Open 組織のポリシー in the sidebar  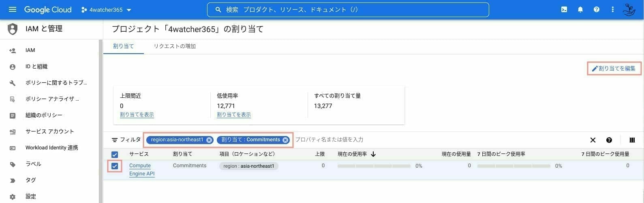coord(44,115)
